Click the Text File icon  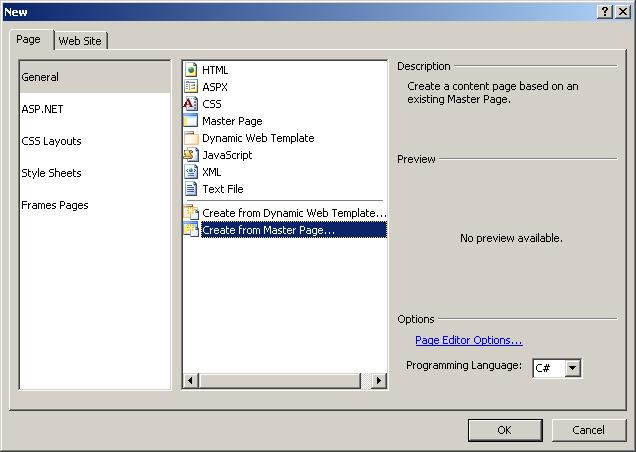point(191,189)
